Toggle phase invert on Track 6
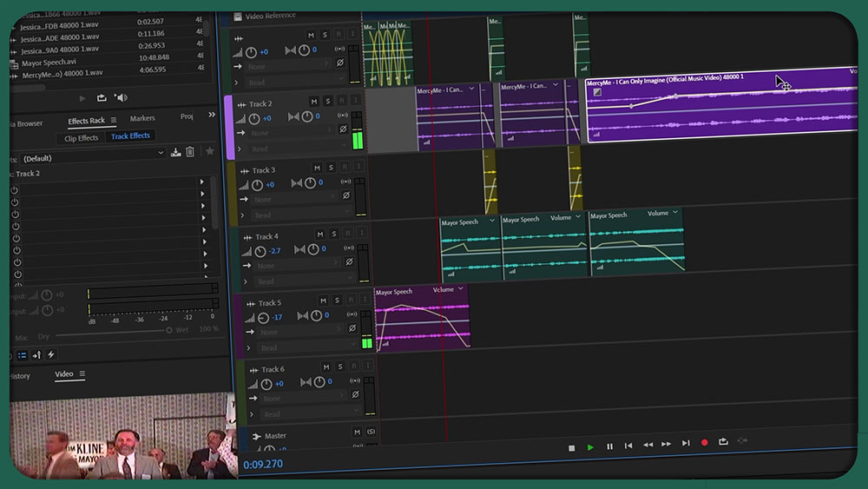Image resolution: width=868 pixels, height=489 pixels. pos(355,394)
